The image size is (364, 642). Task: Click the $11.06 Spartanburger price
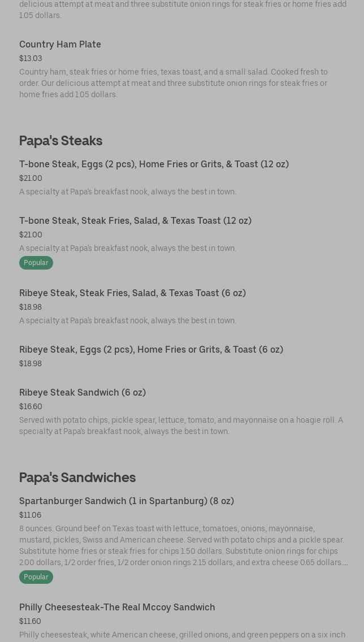[30, 515]
